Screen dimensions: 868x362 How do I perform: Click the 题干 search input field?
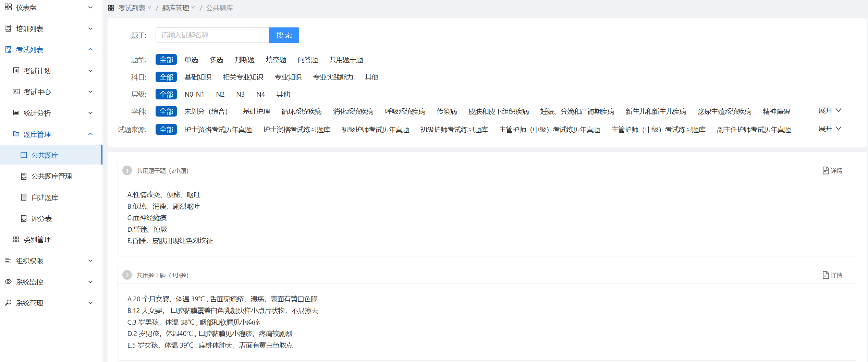click(212, 35)
